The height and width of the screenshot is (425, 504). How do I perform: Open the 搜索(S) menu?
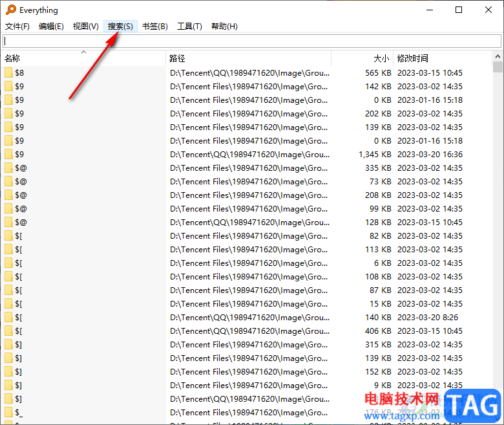pyautogui.click(x=120, y=27)
